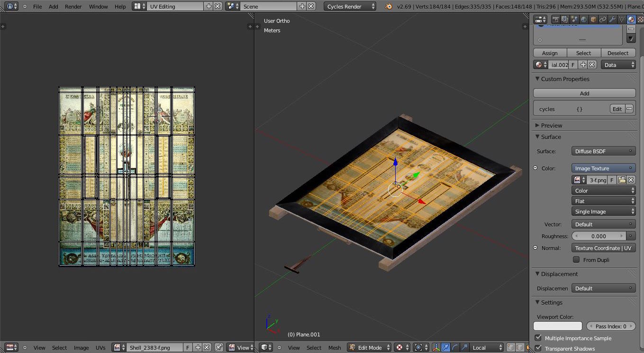Image resolution: width=644 pixels, height=353 pixels.
Task: Toggle Multiple Importance Sample checkbox
Action: tap(538, 338)
